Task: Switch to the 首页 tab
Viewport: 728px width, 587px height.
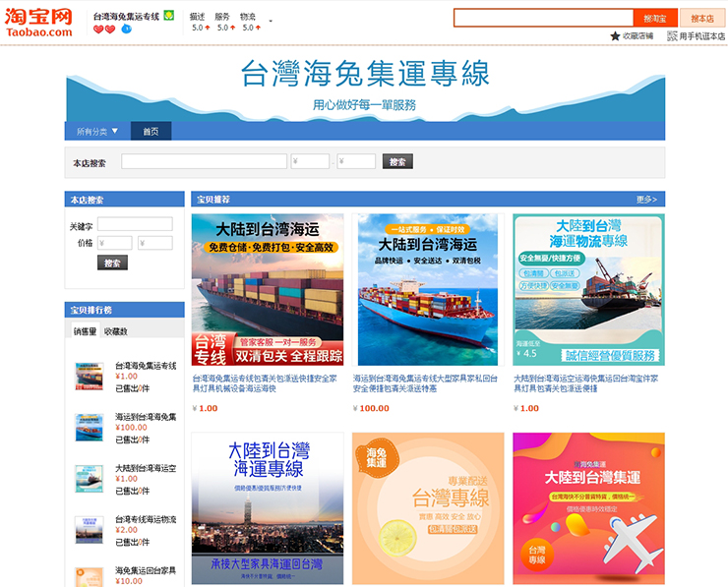Action: (x=151, y=131)
